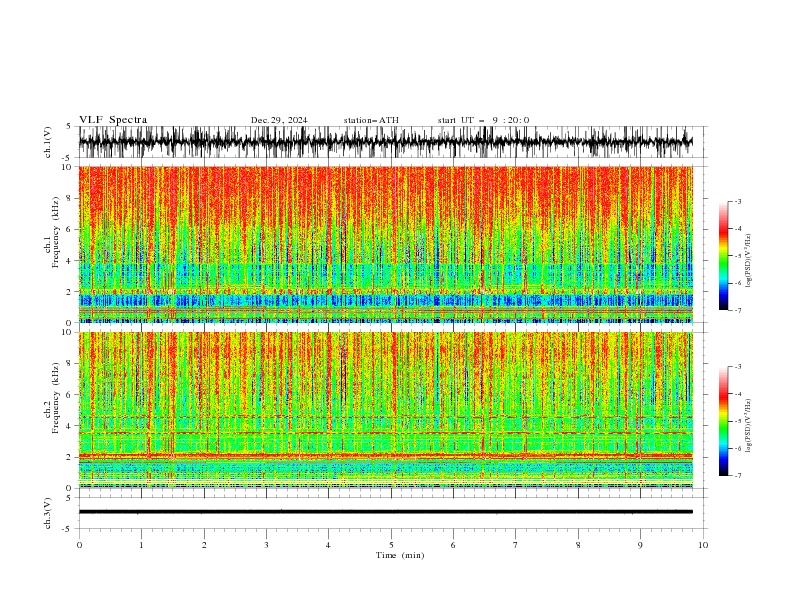Click the ch.1 voltage waveform trace
The image size is (792, 612).
(x=385, y=142)
